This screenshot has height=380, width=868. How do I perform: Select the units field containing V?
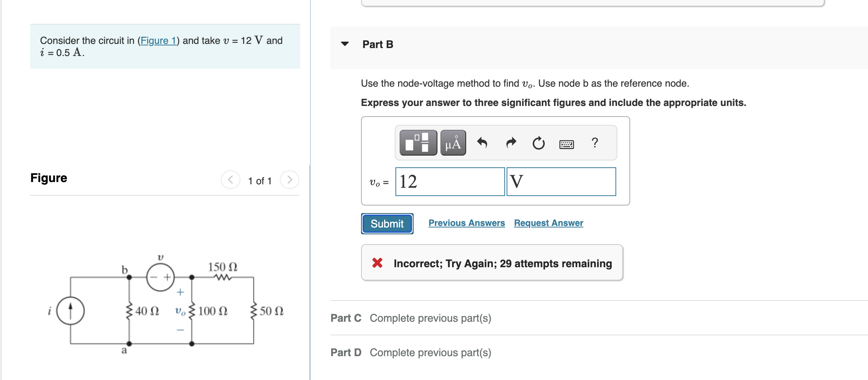click(561, 182)
